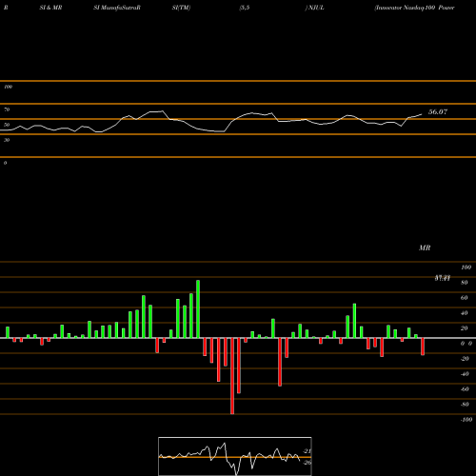Click the tallest green histogram bar
This screenshot has height=476, width=476.
(x=198, y=309)
